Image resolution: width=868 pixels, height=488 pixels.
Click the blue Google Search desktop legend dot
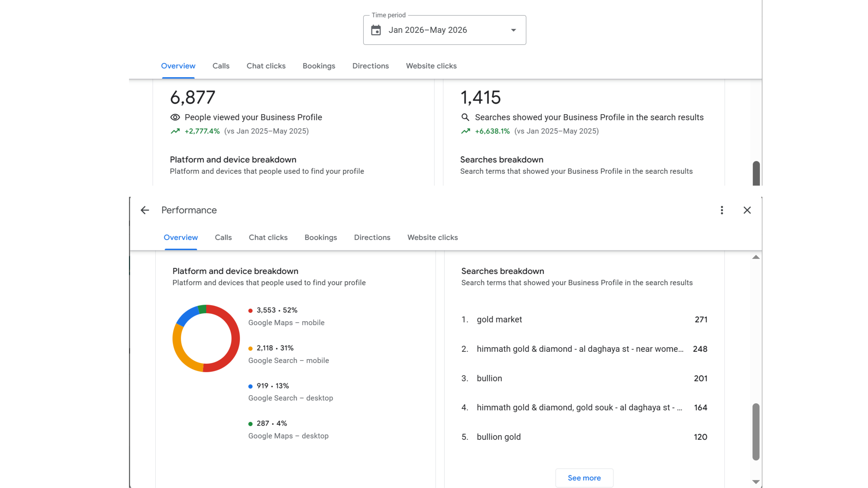point(250,386)
